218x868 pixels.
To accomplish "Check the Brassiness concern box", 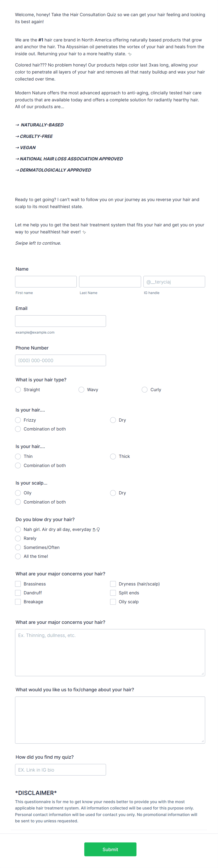I will 18,584.
